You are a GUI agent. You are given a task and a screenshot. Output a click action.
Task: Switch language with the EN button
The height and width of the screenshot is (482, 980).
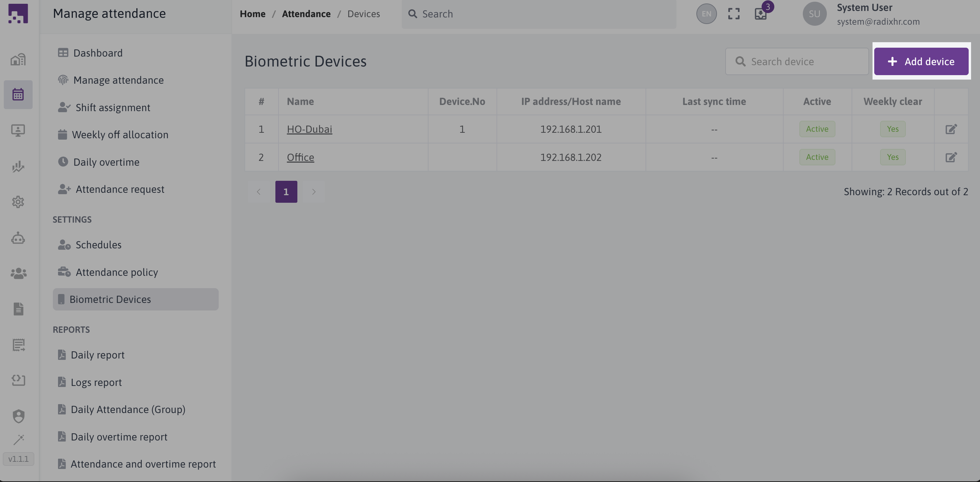click(706, 14)
